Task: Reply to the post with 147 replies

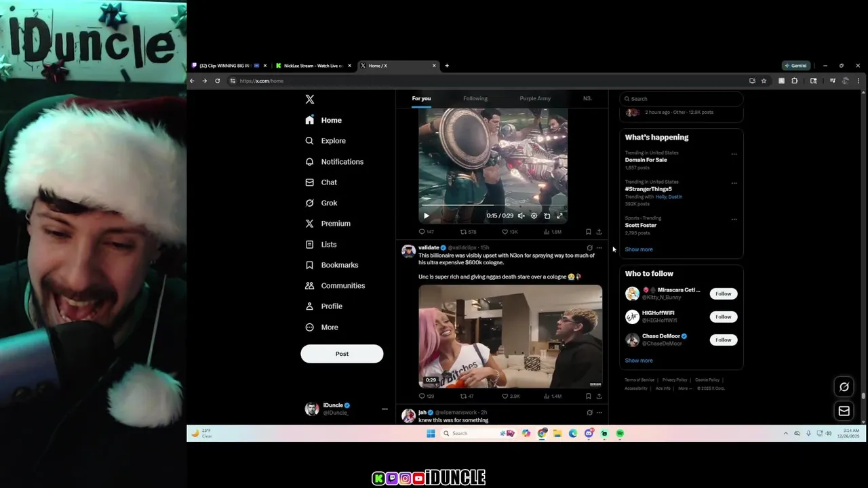Action: (427, 232)
